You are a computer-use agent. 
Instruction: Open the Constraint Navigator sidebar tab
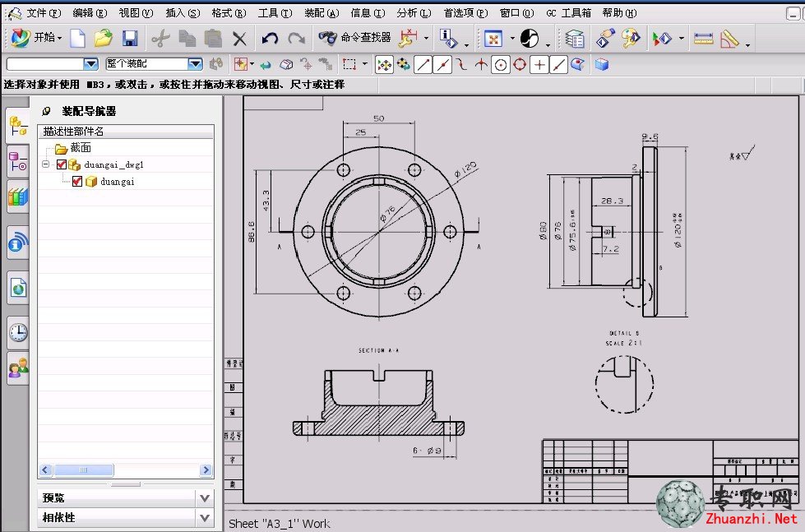(x=17, y=161)
